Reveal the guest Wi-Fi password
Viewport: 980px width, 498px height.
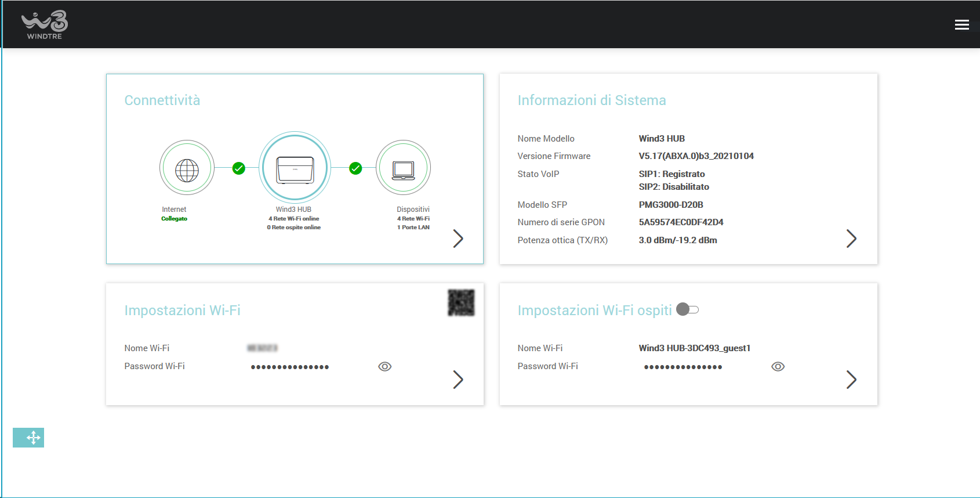pos(778,366)
